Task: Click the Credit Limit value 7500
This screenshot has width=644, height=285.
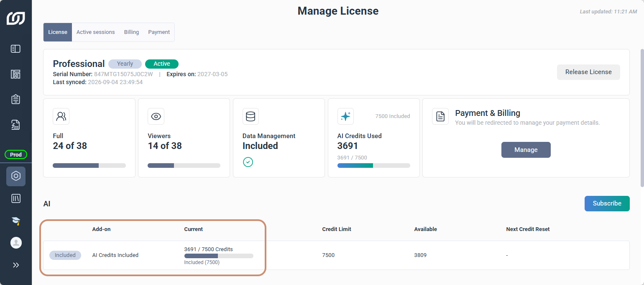Action: 328,255
